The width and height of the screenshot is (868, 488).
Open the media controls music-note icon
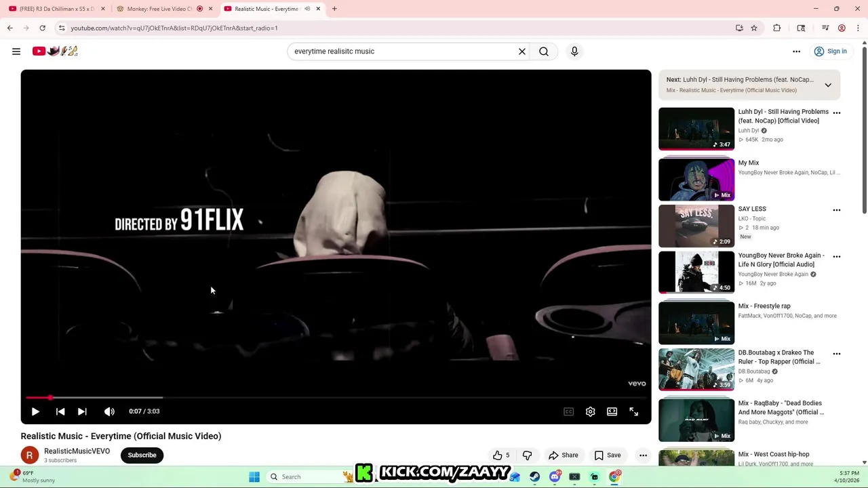click(x=825, y=28)
